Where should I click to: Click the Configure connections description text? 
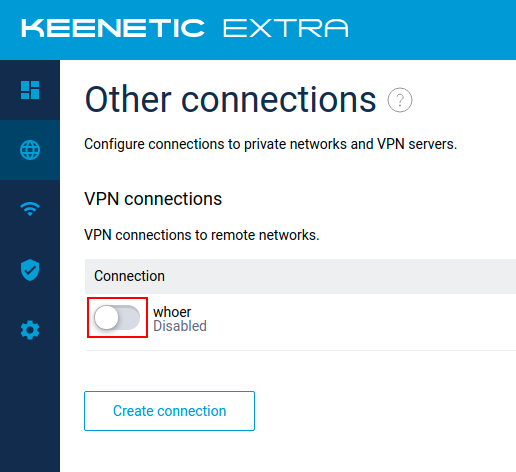tap(270, 144)
